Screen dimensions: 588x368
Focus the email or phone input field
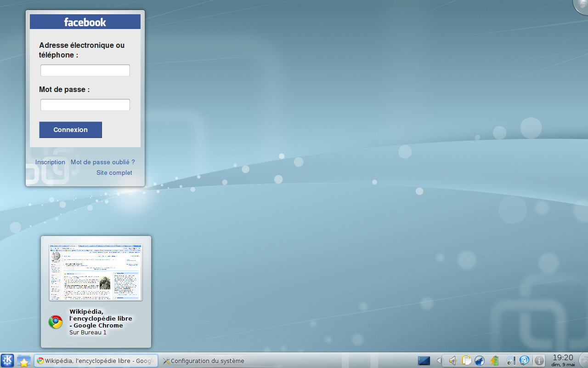tap(85, 70)
